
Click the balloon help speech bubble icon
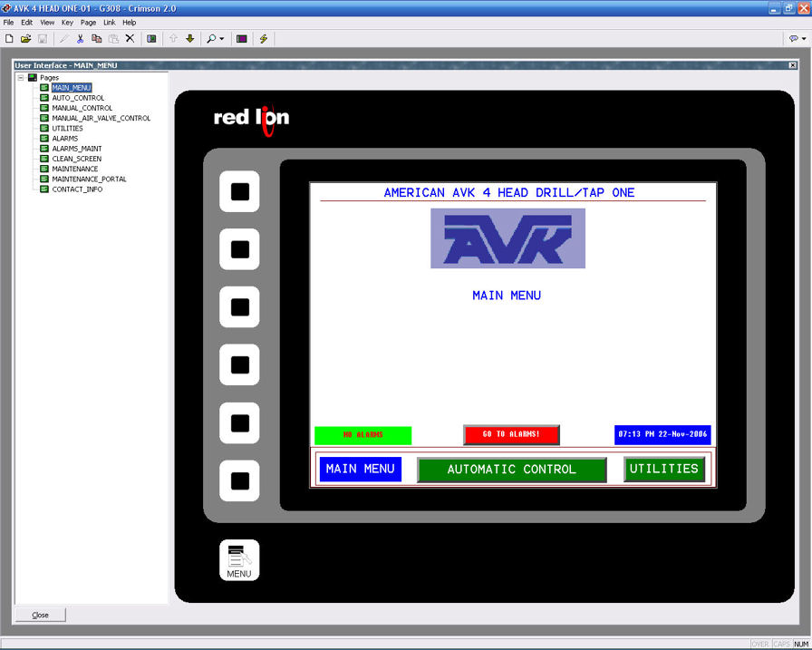[793, 39]
